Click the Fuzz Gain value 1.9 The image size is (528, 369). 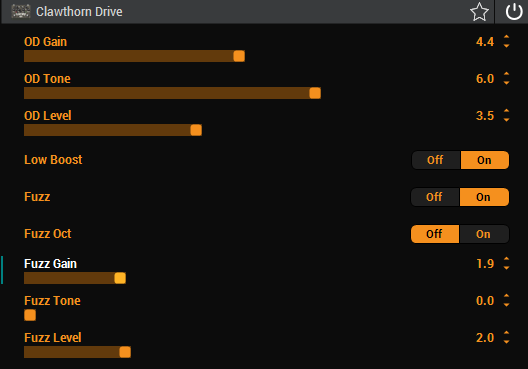[485, 264]
